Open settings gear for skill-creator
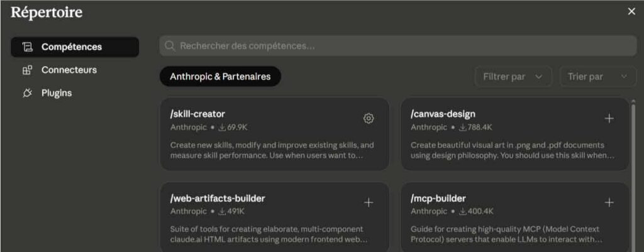This screenshot has width=644, height=252. pos(369,119)
